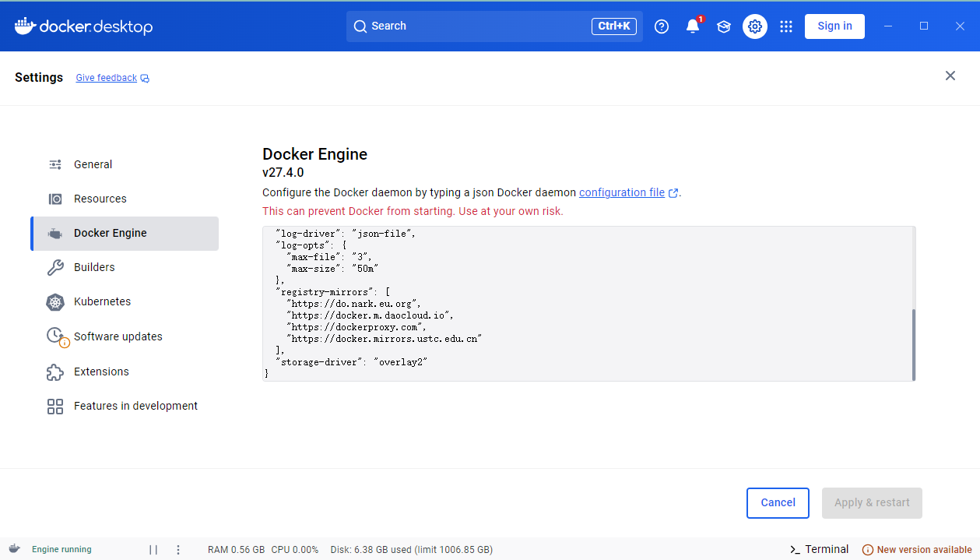Open the General settings tab
The height and width of the screenshot is (560, 980).
125,164
